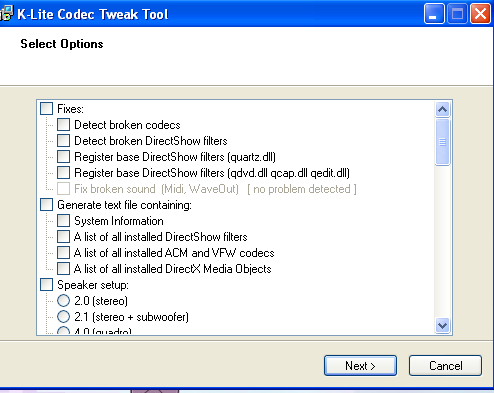Viewport: 494px width, 393px height.
Task: Click the Cancel button
Action: 445,366
